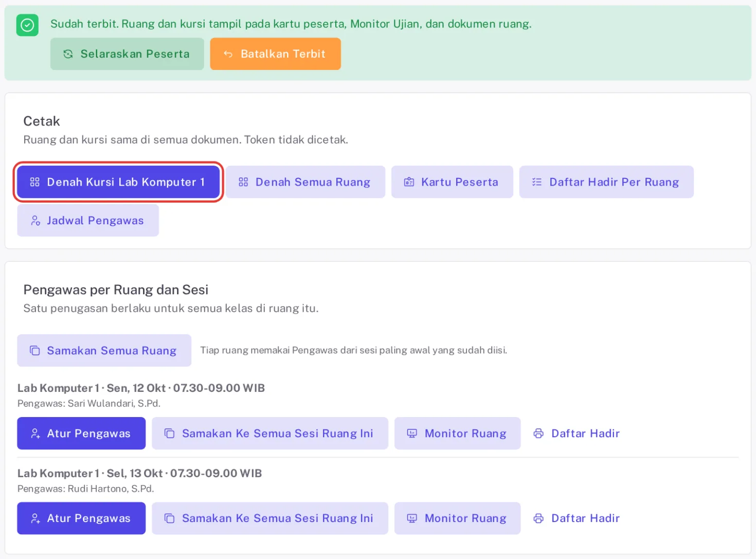
Task: Click printer icon for Sen, 12 Okt Daftar Hadir
Action: [538, 434]
